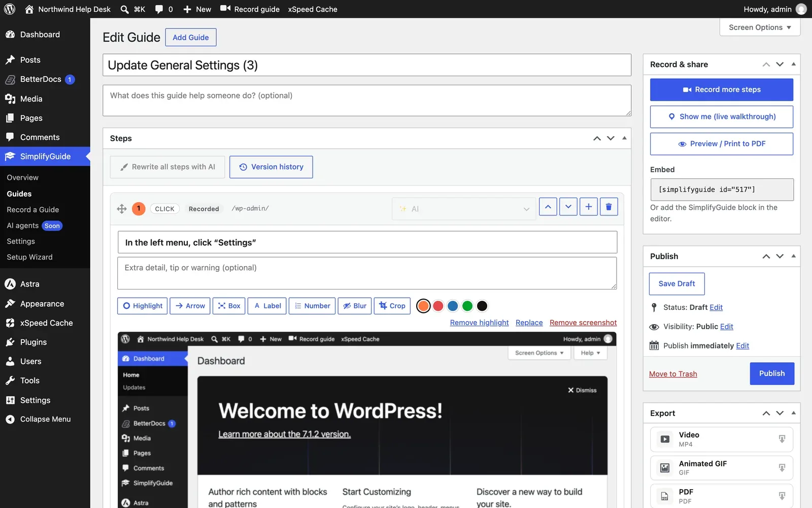Move step 1 up with the arrow button
The image size is (812, 508).
click(548, 207)
